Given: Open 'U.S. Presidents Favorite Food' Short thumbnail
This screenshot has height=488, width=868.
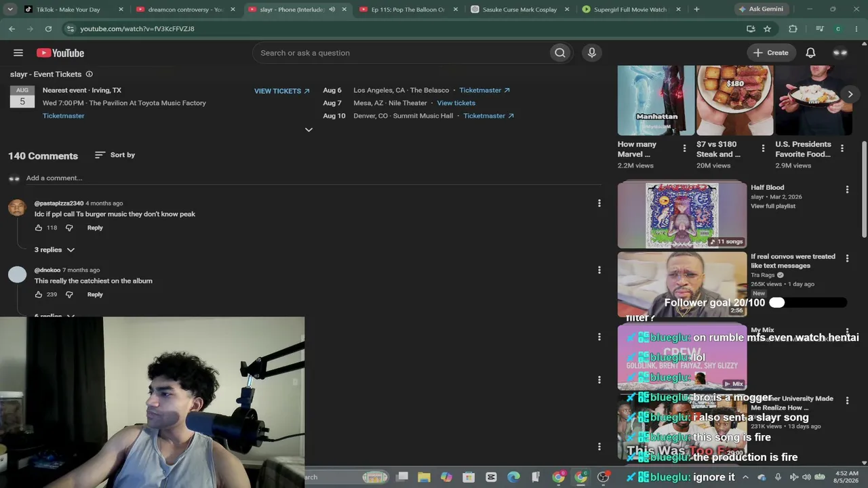Looking at the screenshot, I should pyautogui.click(x=814, y=100).
